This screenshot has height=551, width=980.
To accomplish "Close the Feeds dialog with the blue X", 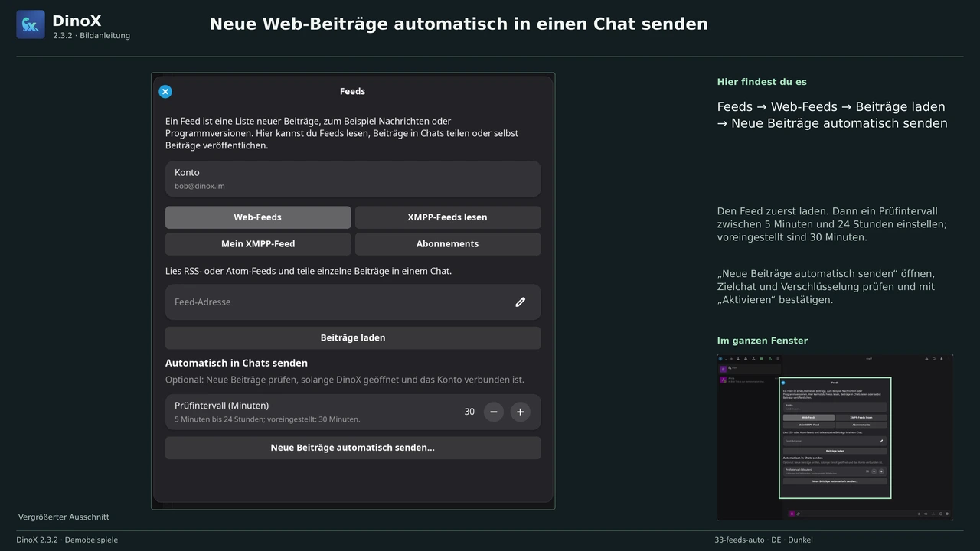I will pos(165,92).
